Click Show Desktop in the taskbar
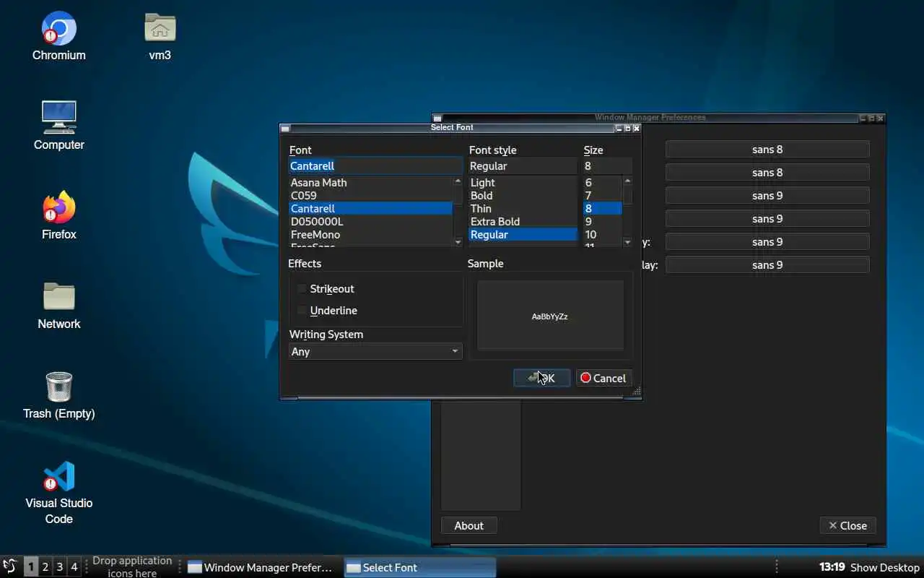The image size is (924, 578). (885, 567)
